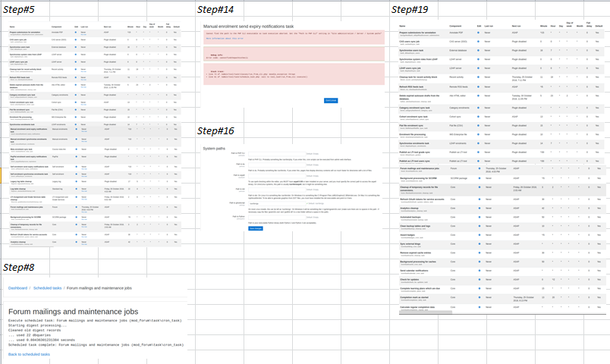Edit Sync external blogs task

[x=480, y=244]
